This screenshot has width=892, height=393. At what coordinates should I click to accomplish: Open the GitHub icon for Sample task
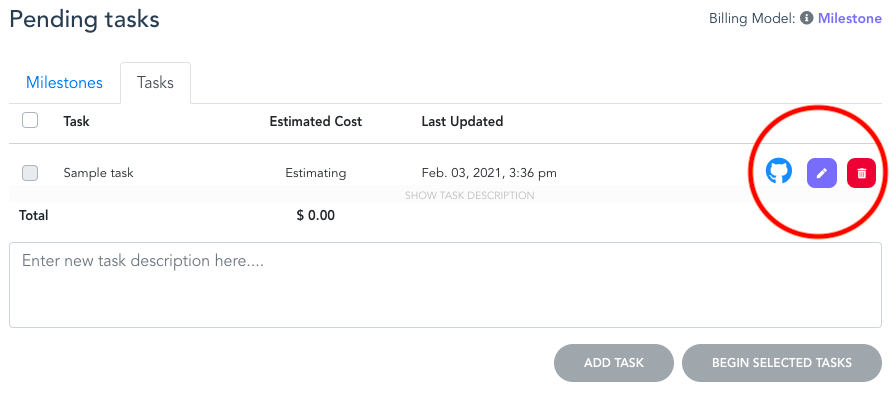click(779, 171)
